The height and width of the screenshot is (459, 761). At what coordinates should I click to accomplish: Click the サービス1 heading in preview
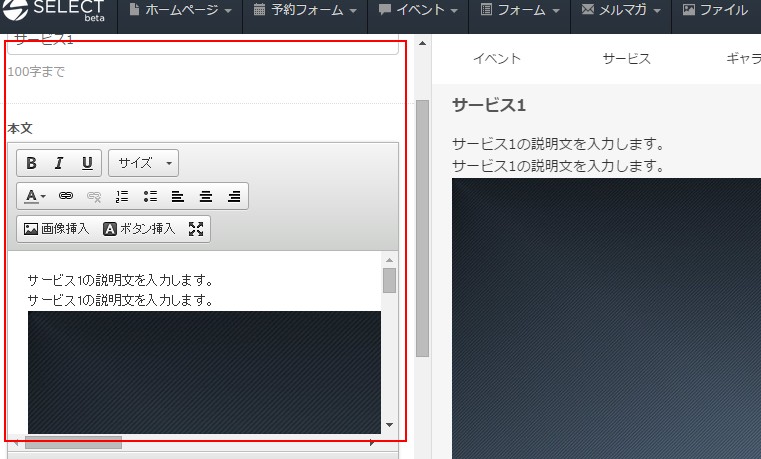489,105
